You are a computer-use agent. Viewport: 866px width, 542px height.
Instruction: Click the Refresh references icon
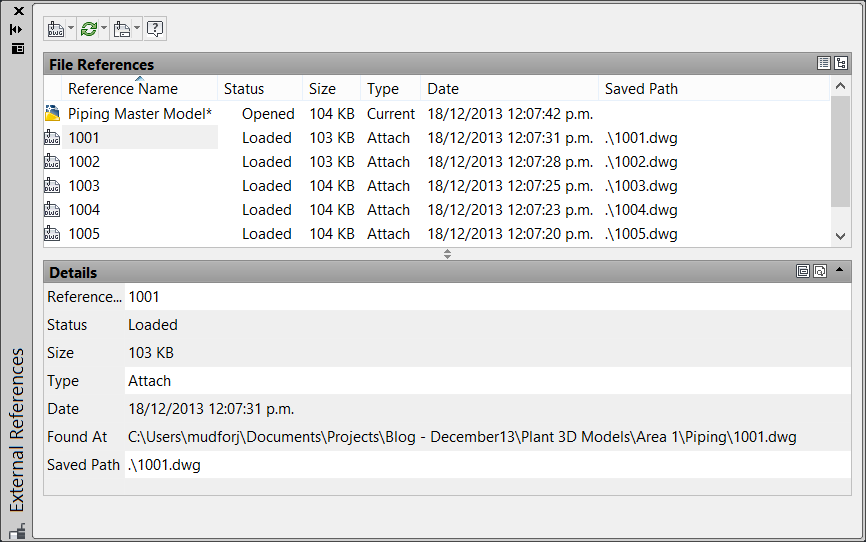88,29
